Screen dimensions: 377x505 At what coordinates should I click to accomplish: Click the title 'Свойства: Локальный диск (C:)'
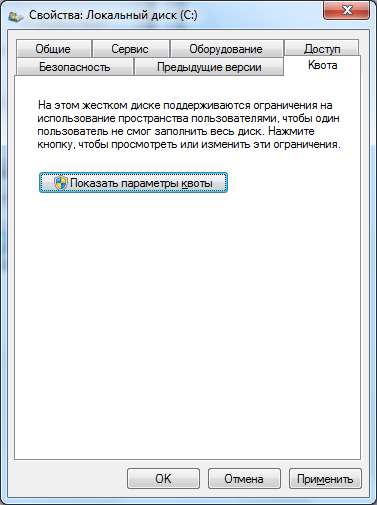coord(113,15)
